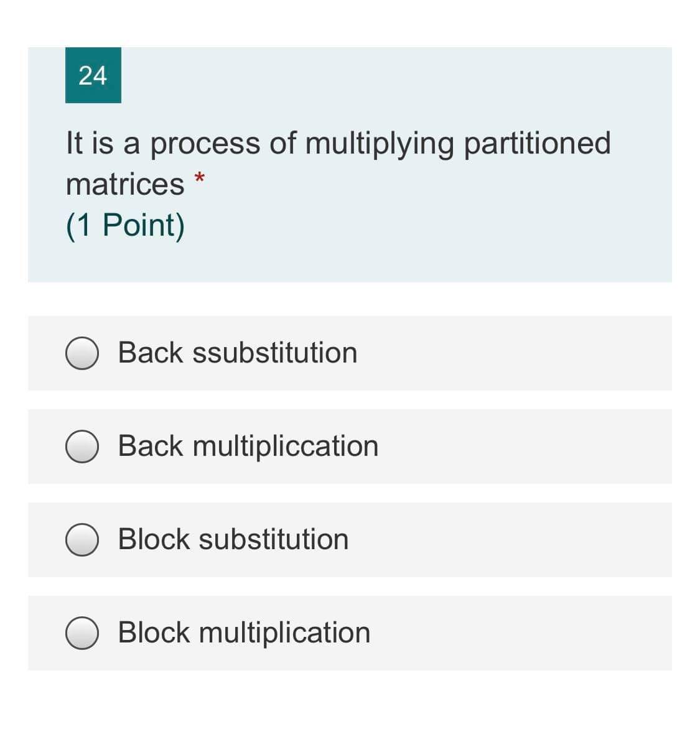Screen dimensions: 700x732
Task: Click the (1 Point) label text
Action: pos(125,225)
